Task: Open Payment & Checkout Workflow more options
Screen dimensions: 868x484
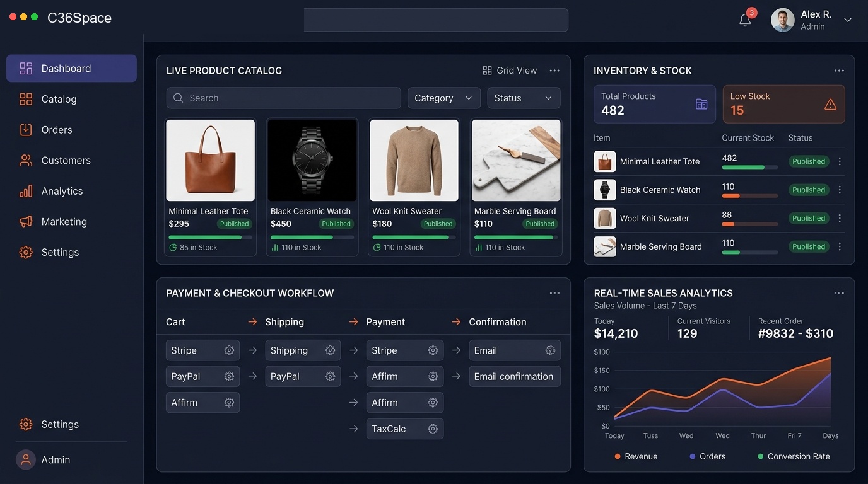Action: tap(554, 293)
